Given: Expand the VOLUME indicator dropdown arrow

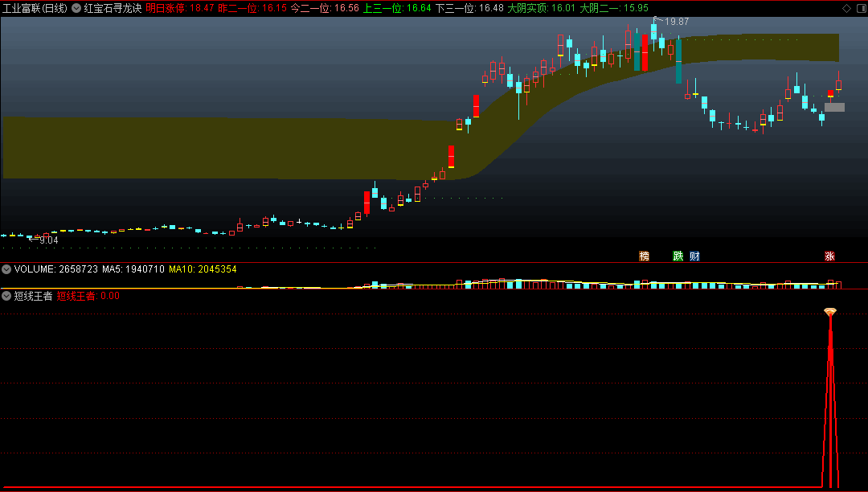Looking at the screenshot, I should (6, 269).
